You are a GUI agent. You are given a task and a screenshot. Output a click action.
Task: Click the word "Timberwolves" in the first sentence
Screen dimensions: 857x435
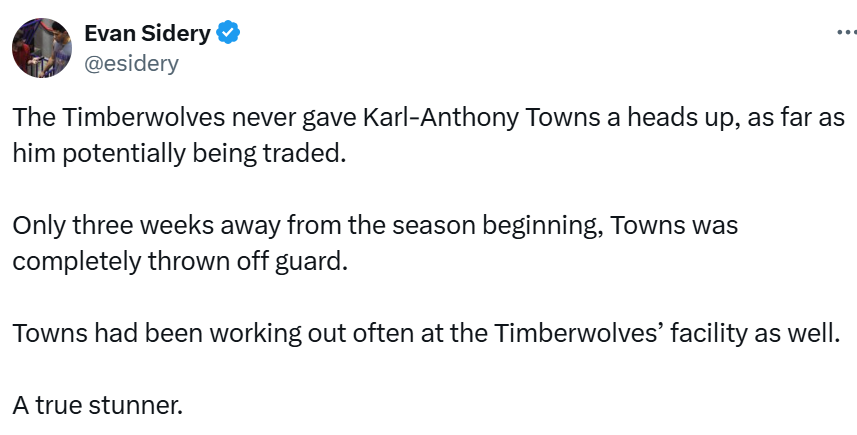point(143,117)
